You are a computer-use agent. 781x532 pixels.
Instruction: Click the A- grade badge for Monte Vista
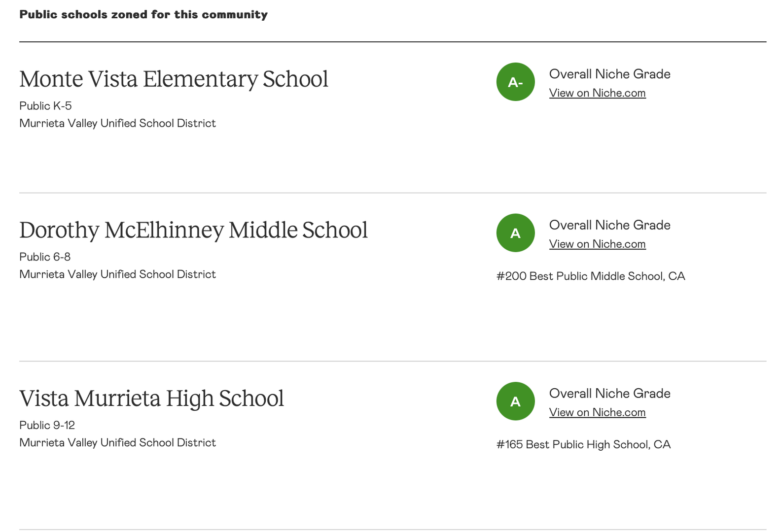[515, 82]
